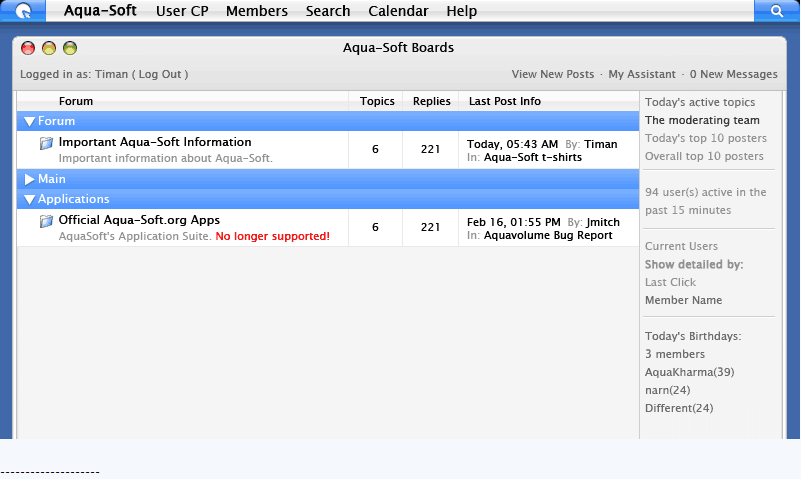
Task: View Jmitch's profile in last post info
Action: tap(603, 222)
